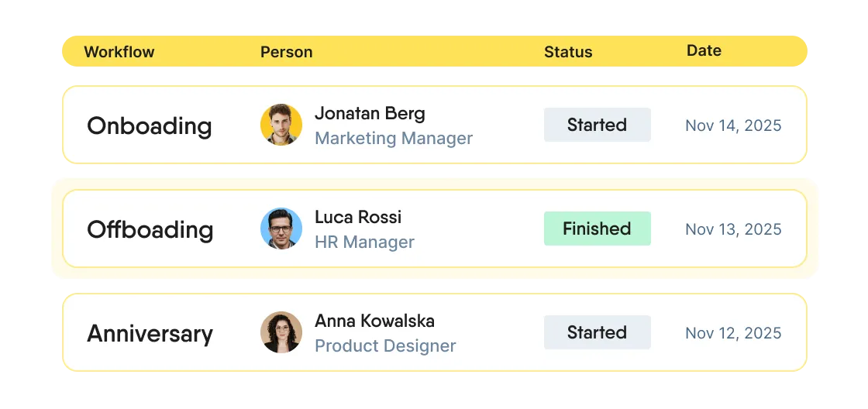Click the Nov 13, 2025 date
Screen dimensions: 868x409
point(733,229)
